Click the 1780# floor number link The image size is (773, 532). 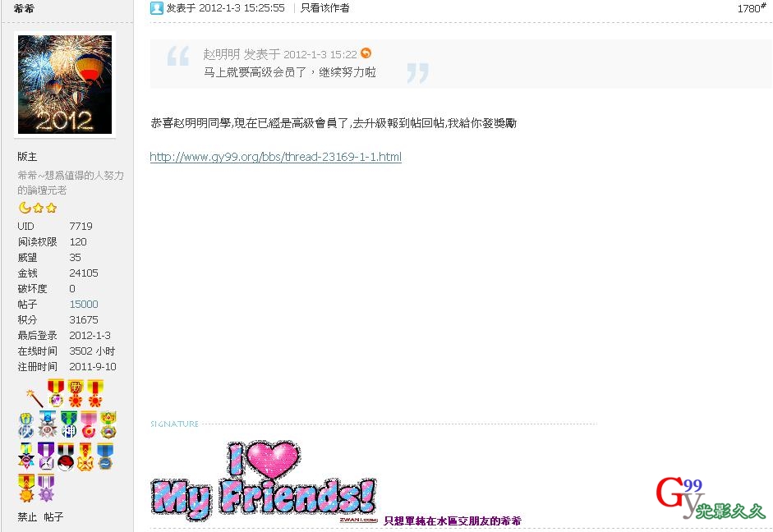click(752, 8)
